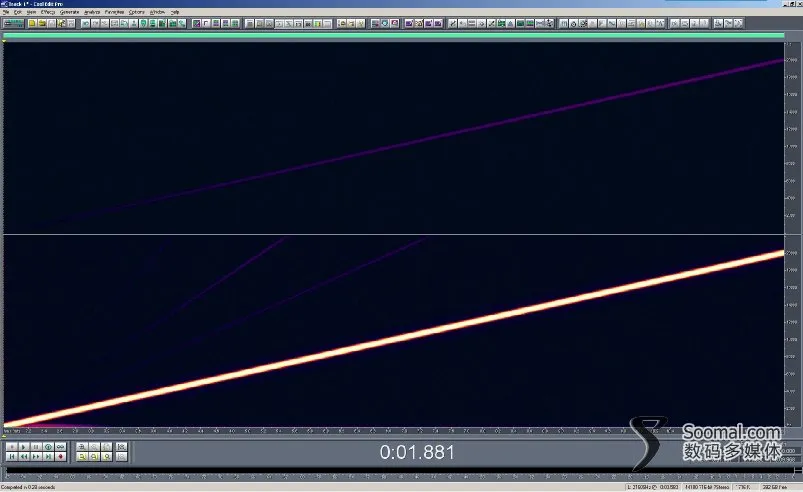This screenshot has width=803, height=492.
Task: Click the Rewind transport button
Action: [x=24, y=457]
